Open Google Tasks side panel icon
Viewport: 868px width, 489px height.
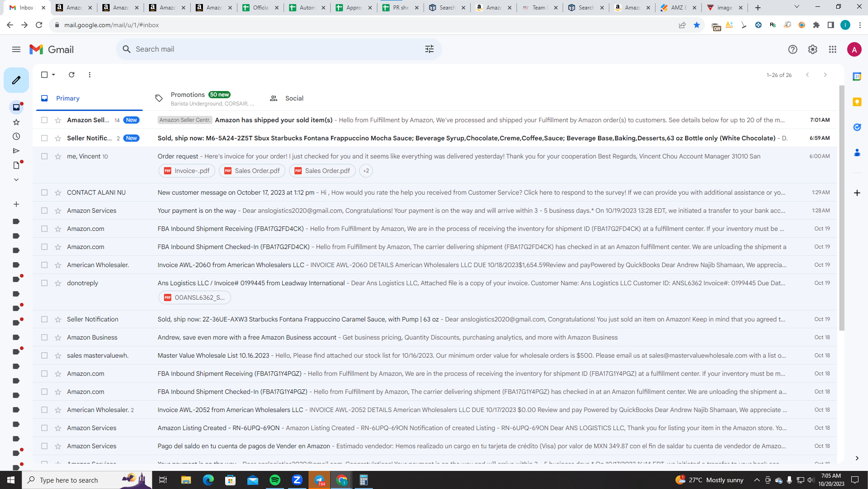[857, 127]
